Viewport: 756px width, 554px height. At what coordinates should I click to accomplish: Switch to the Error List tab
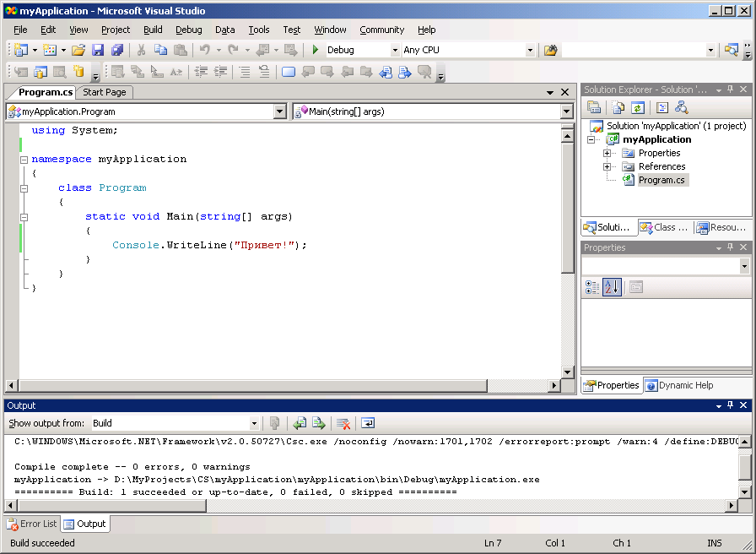point(32,524)
